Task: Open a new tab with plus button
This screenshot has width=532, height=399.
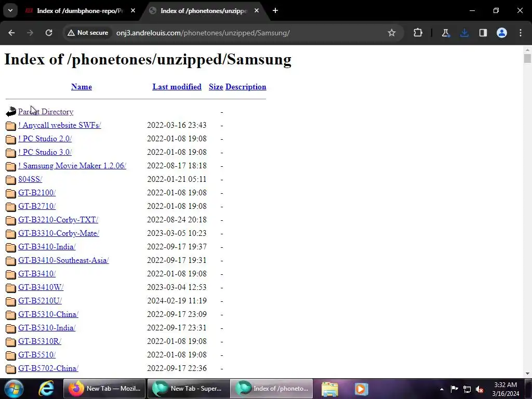Action: pos(275,10)
